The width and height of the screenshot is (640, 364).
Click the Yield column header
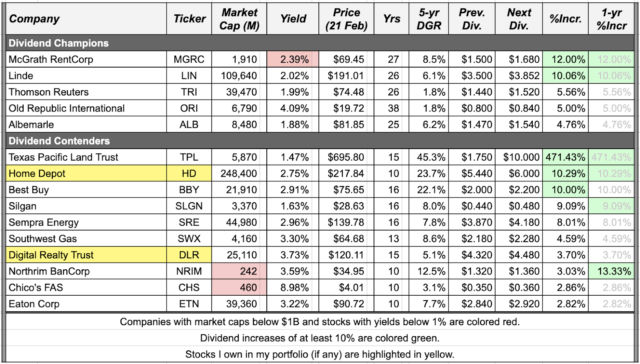click(x=293, y=19)
